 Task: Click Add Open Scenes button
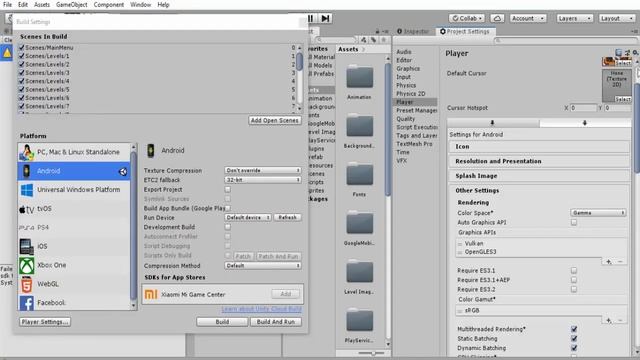pos(275,120)
